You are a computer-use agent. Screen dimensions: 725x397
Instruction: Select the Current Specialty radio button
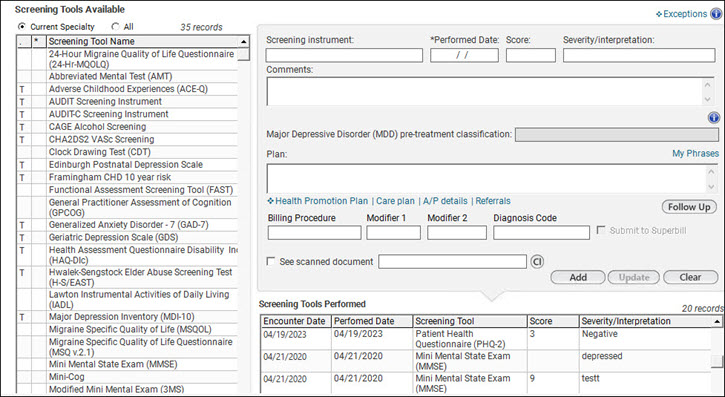(x=22, y=27)
